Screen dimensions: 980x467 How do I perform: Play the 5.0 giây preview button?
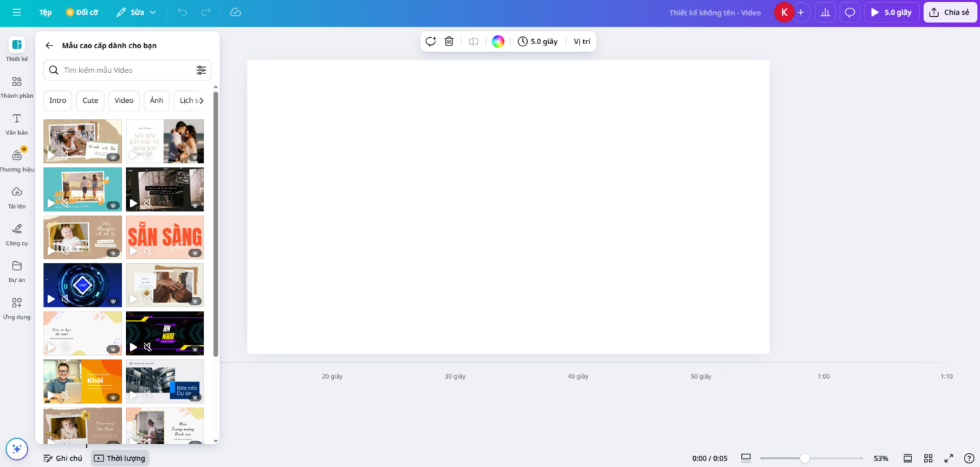click(x=891, y=12)
